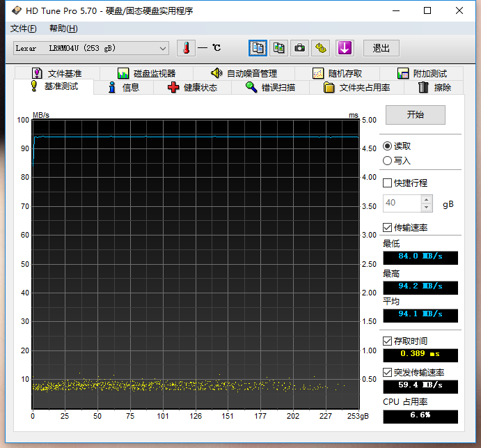This screenshot has height=448, width=481.
Task: Open the 自动噪音管理 tab
Action: coord(244,73)
